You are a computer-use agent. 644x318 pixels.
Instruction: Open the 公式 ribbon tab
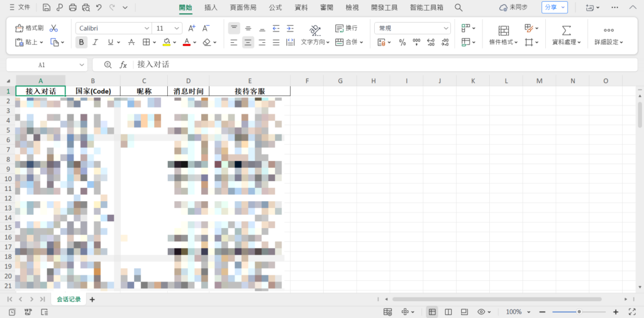click(x=275, y=8)
